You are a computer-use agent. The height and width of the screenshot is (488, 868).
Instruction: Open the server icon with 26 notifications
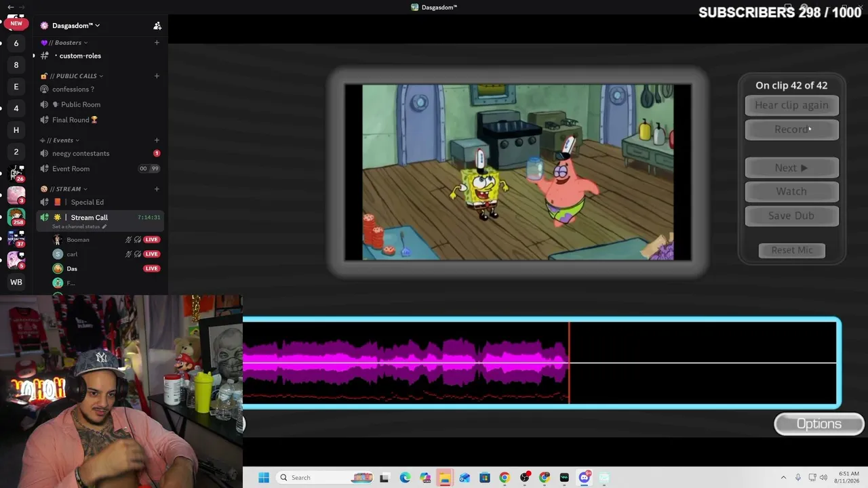pos(16,174)
